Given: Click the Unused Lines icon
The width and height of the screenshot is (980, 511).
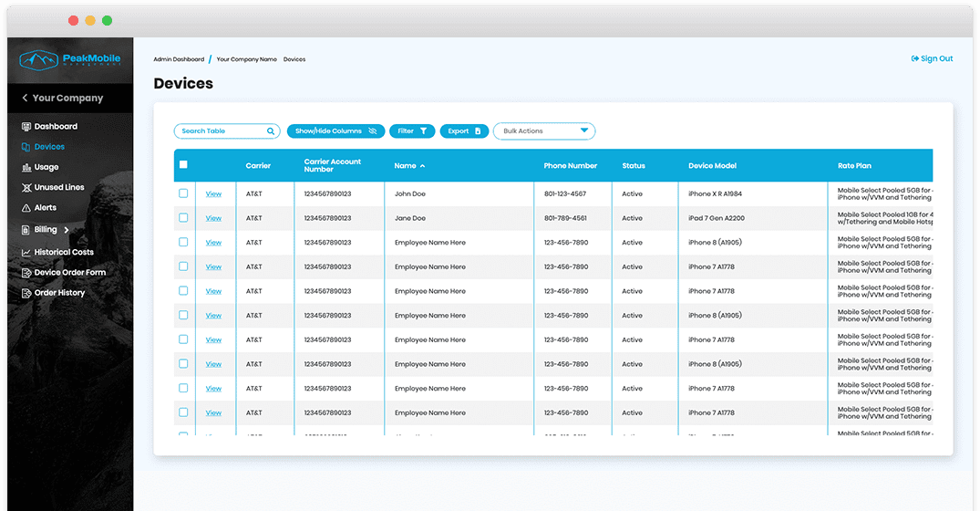Looking at the screenshot, I should [x=26, y=188].
